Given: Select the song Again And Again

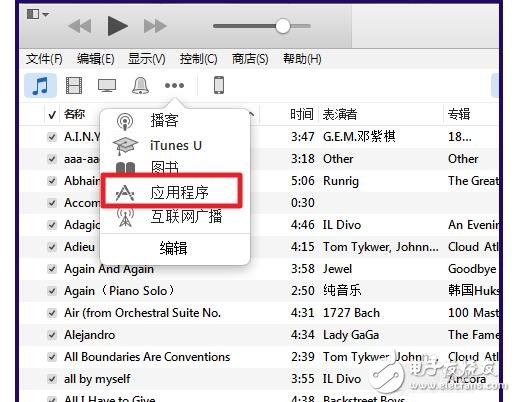Looking at the screenshot, I should pos(109,269).
